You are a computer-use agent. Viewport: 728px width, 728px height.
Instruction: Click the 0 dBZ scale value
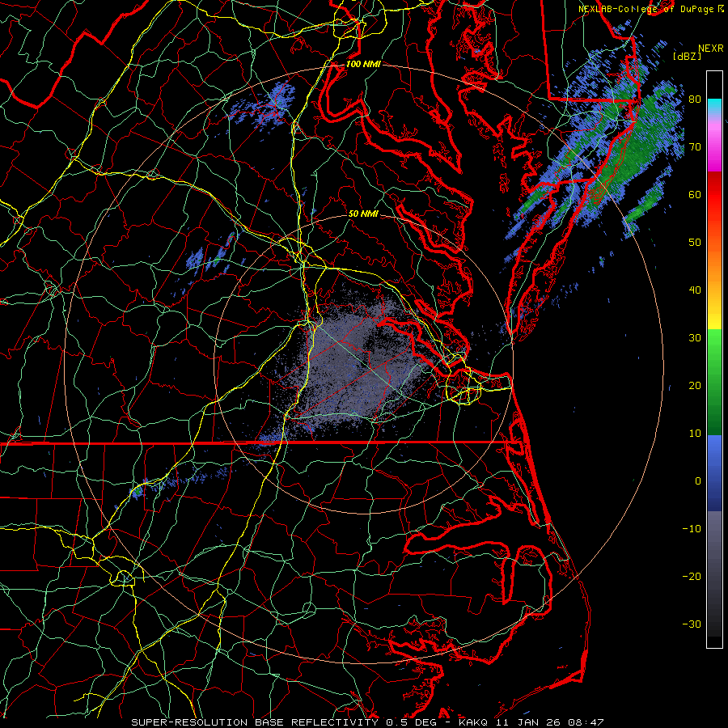(x=698, y=481)
